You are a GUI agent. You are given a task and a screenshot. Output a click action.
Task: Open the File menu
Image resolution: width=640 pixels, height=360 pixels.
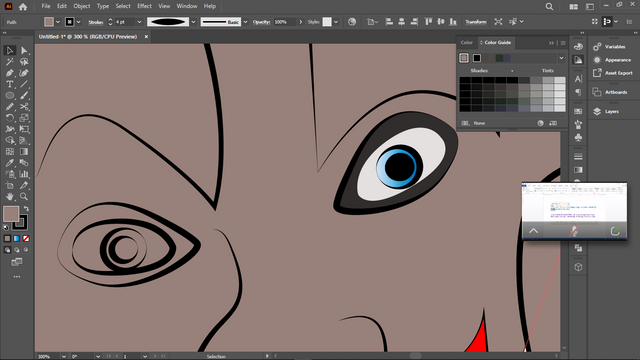(46, 6)
